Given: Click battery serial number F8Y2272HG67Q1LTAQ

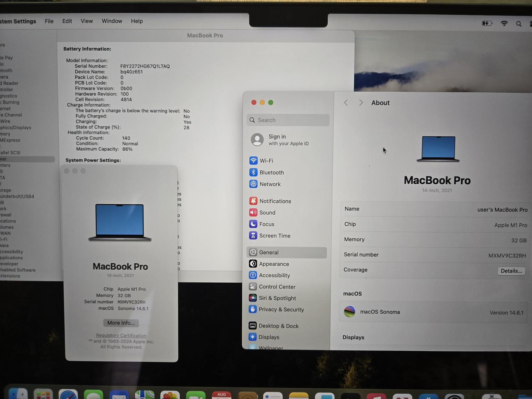Looking at the screenshot, I should (145, 66).
